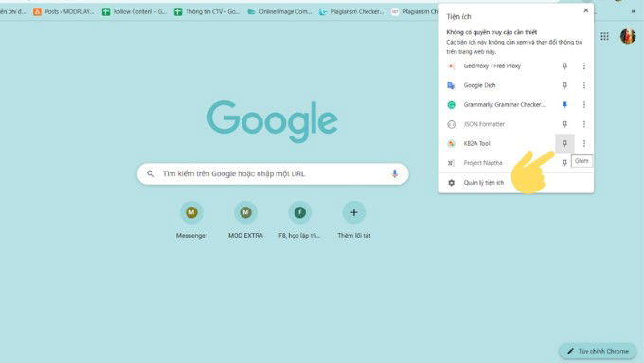
Task: Open more options for Grammarly extension
Action: point(584,105)
